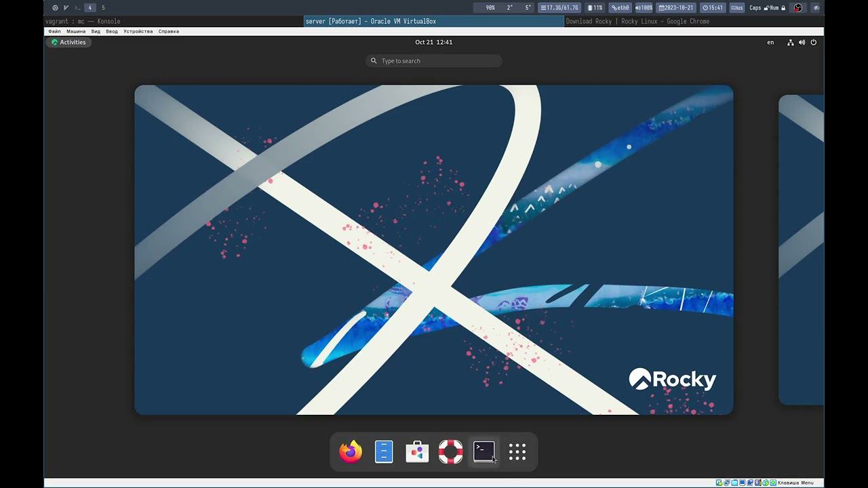Click the eye icon in host tray
The height and width of the screenshot is (488, 868).
coord(816,7)
